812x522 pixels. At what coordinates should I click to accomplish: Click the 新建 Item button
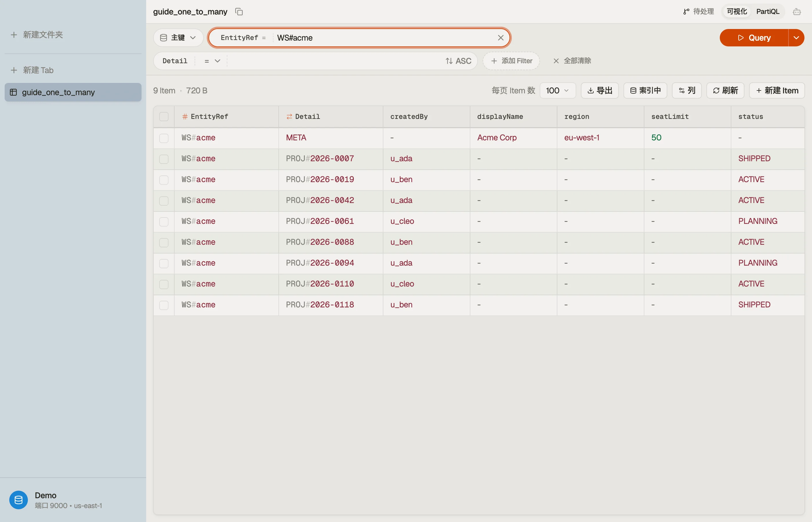tap(777, 90)
